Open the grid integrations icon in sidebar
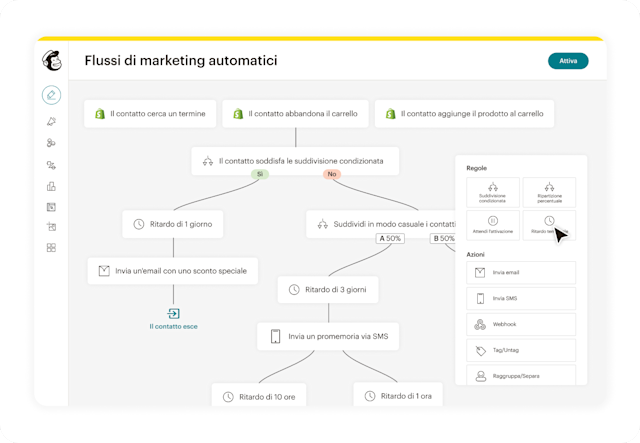This screenshot has width=640, height=443. (x=52, y=248)
